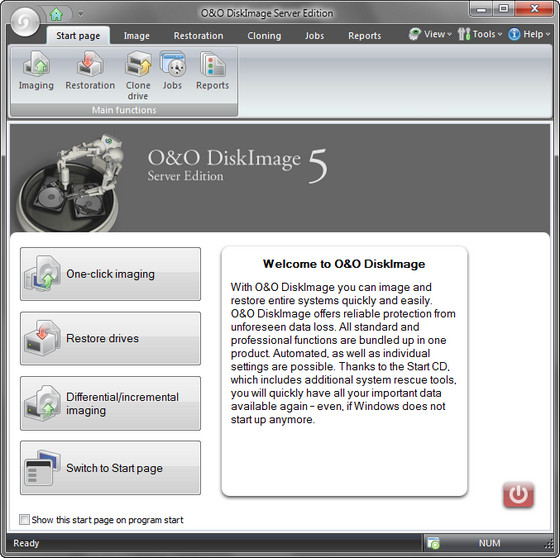Image resolution: width=560 pixels, height=558 pixels.
Task: Click Switch to Start page button
Action: pos(110,468)
